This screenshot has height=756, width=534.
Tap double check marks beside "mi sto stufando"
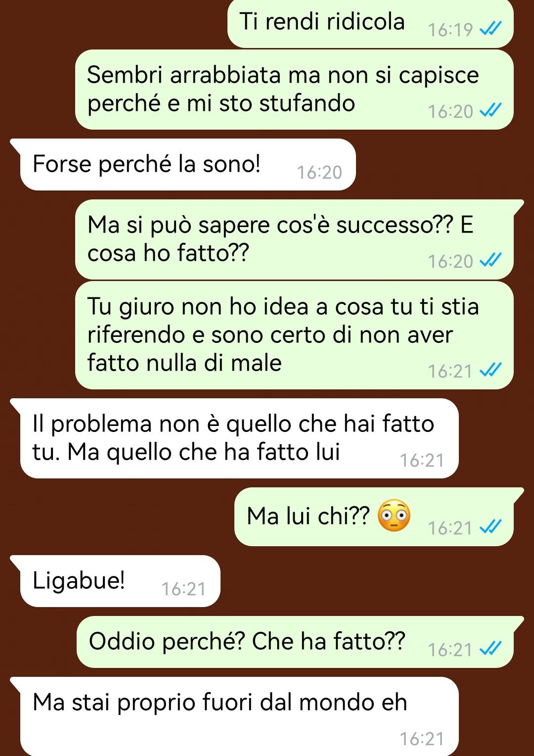tap(490, 111)
